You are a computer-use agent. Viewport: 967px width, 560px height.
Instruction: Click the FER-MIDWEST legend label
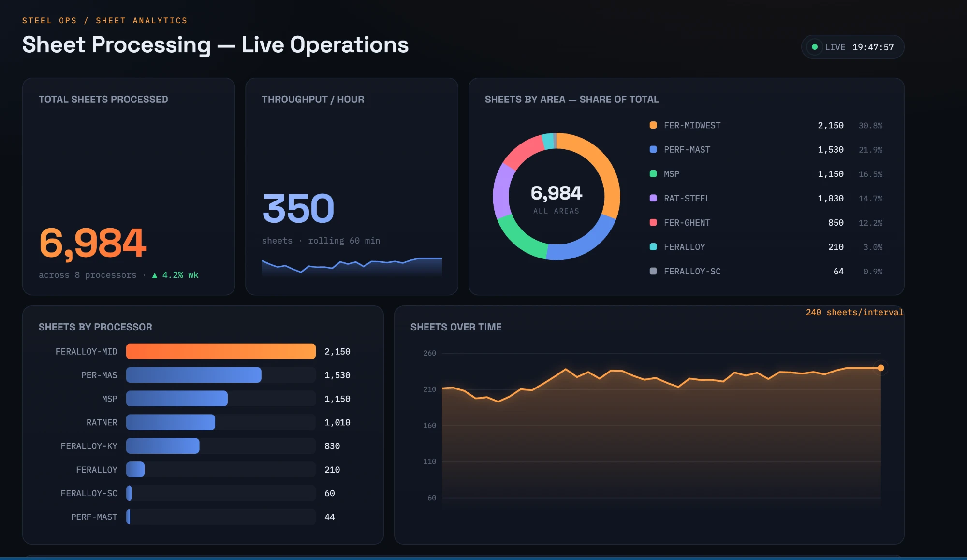pos(692,125)
